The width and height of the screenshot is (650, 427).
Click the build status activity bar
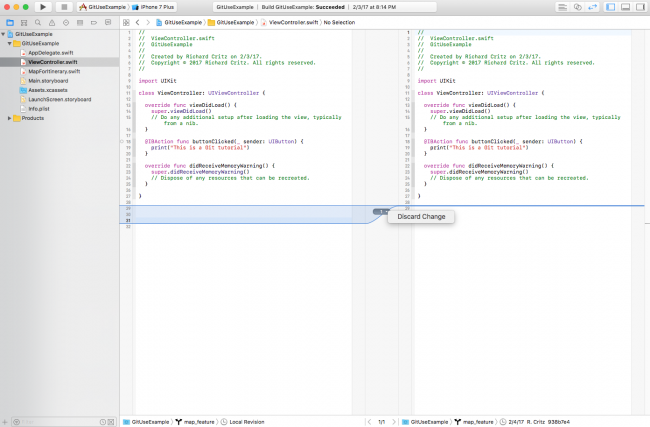[325, 7]
